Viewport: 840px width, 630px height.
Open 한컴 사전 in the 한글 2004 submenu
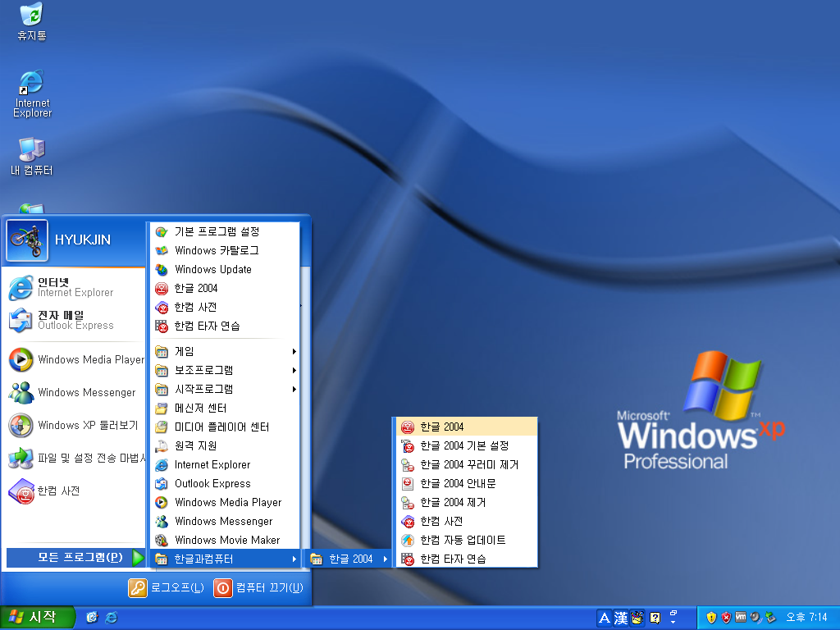467,521
